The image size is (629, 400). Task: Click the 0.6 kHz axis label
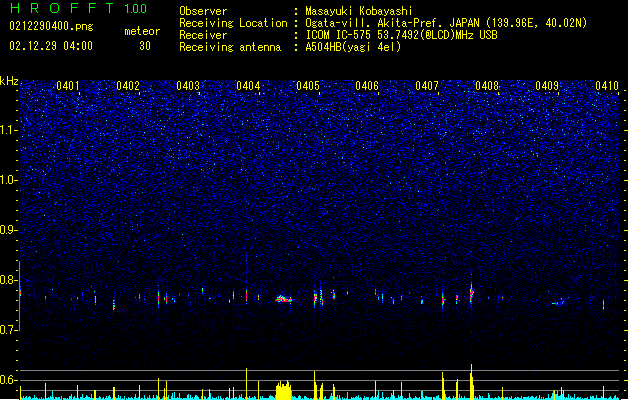(x=9, y=380)
